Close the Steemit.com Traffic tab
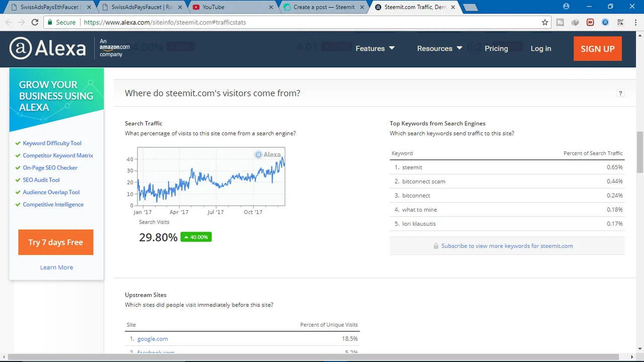644x362 pixels. pyautogui.click(x=453, y=8)
